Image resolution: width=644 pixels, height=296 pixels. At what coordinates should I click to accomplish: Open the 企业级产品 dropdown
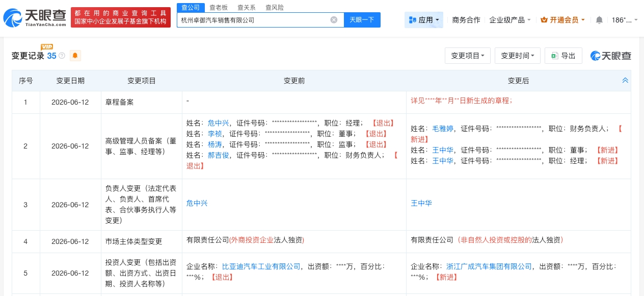[x=510, y=20]
